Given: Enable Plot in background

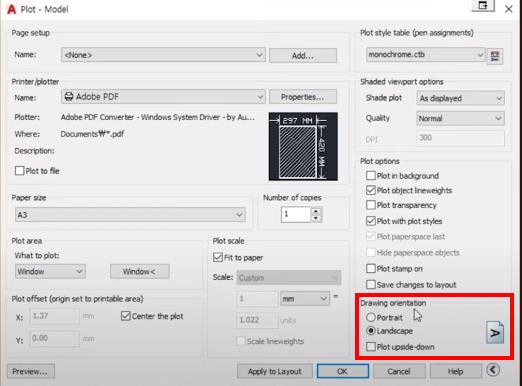Looking at the screenshot, I should click(x=371, y=176).
